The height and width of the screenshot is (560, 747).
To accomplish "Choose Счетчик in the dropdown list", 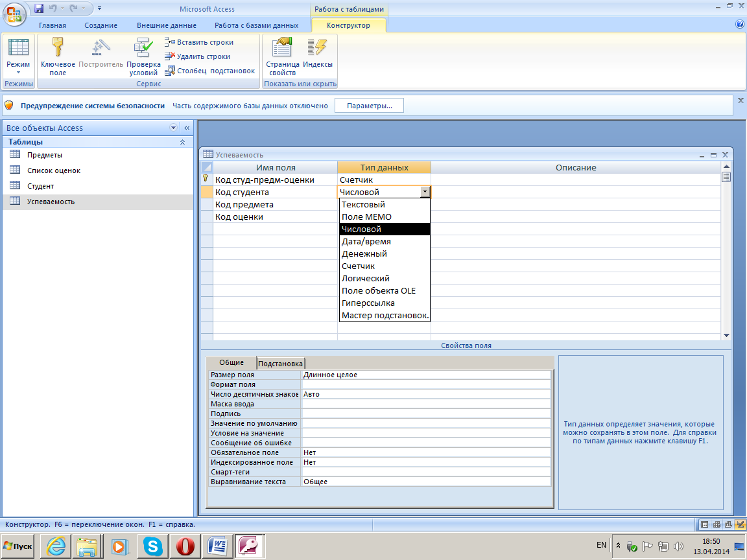I will tap(385, 266).
